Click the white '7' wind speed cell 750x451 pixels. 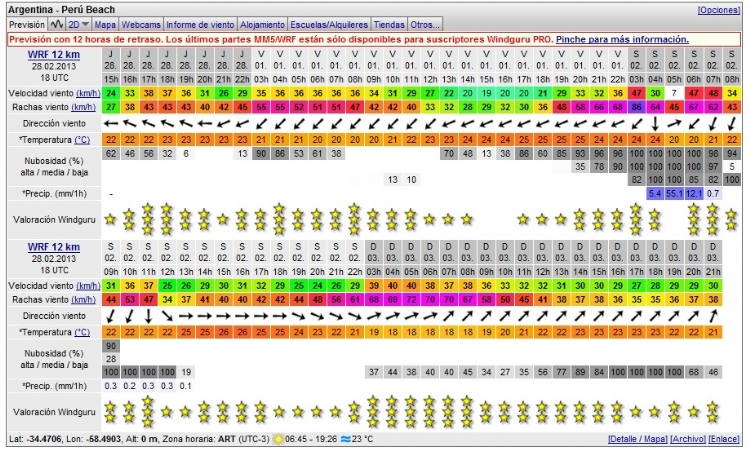click(x=674, y=93)
